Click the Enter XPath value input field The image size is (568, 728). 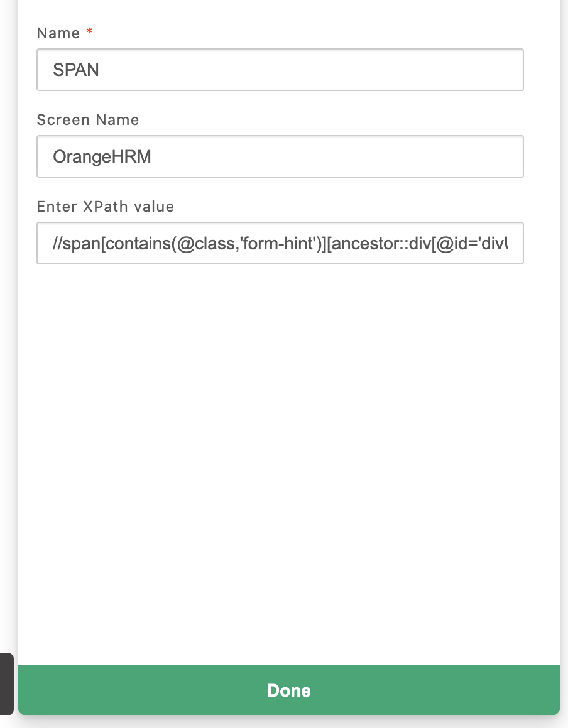pyautogui.click(x=280, y=243)
